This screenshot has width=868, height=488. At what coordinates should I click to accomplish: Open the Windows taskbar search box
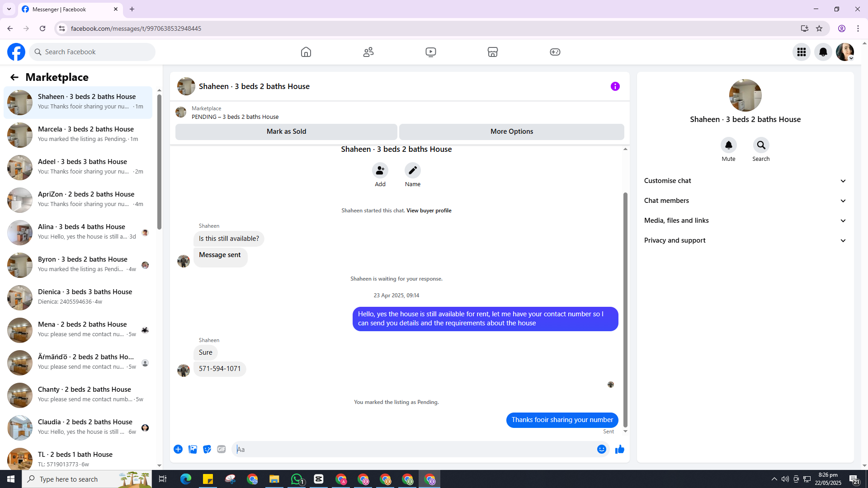(87, 479)
